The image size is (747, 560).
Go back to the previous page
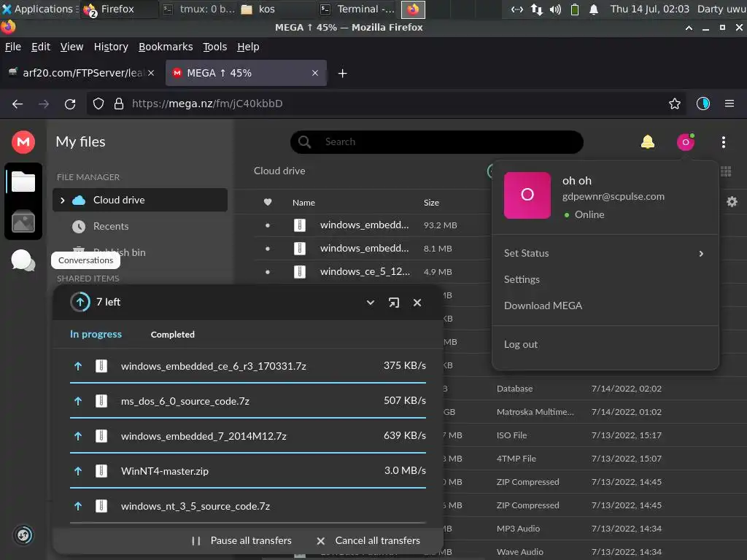click(x=18, y=104)
